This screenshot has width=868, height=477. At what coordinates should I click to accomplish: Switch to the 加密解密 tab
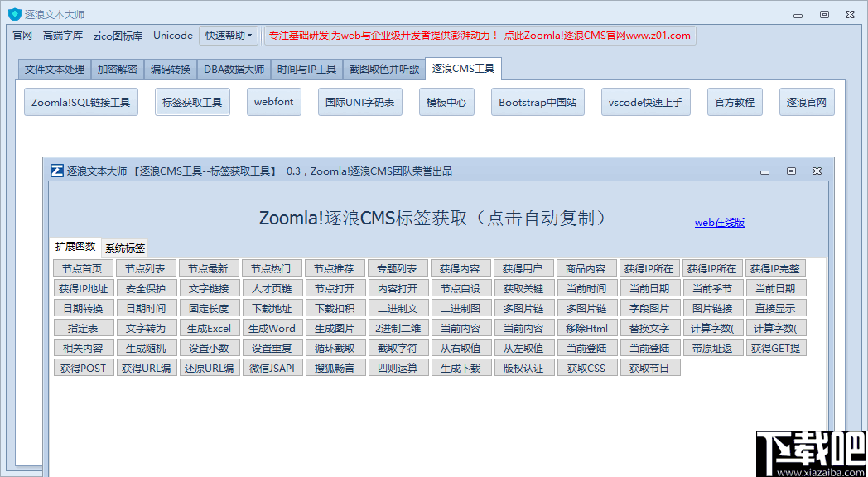click(x=118, y=70)
